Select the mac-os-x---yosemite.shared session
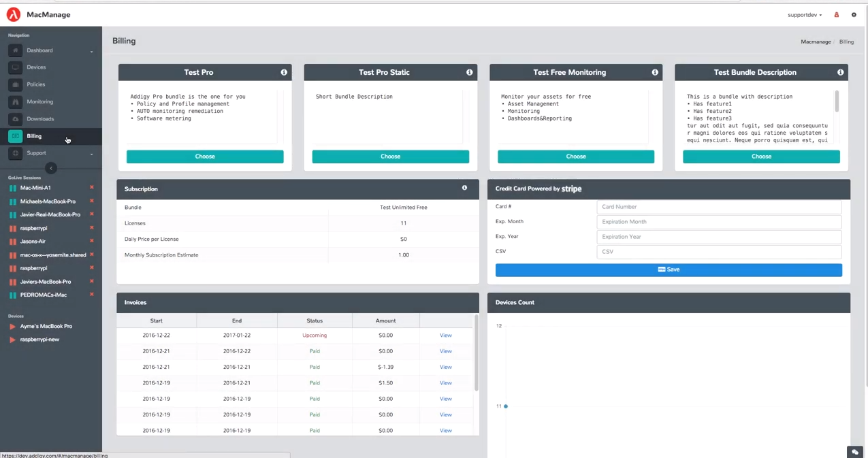 point(53,255)
